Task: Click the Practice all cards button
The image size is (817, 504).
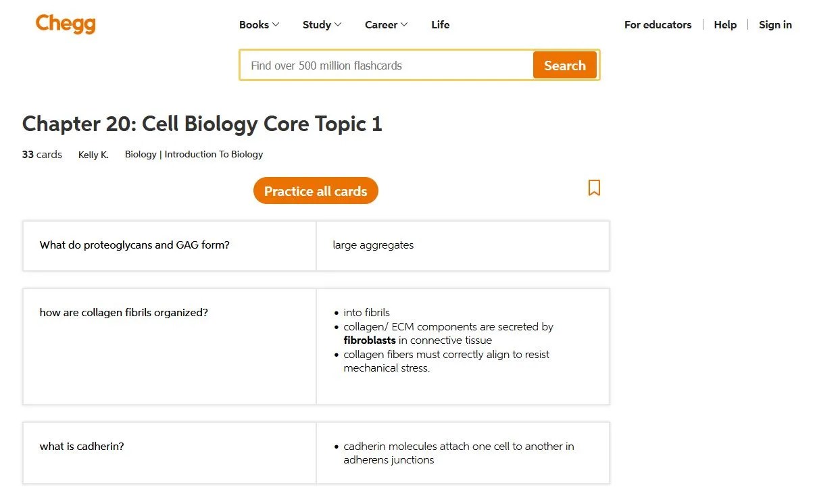Action: [x=315, y=191]
